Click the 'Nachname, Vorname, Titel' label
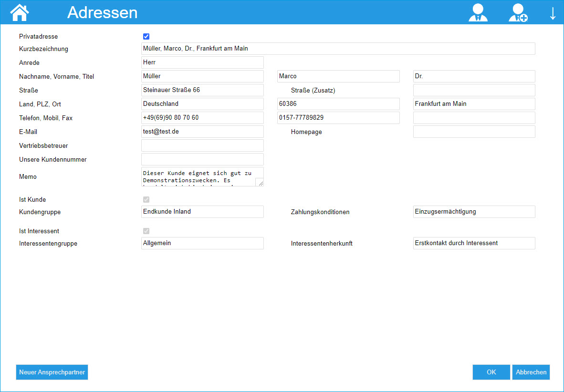This screenshot has width=564, height=392. 56,77
